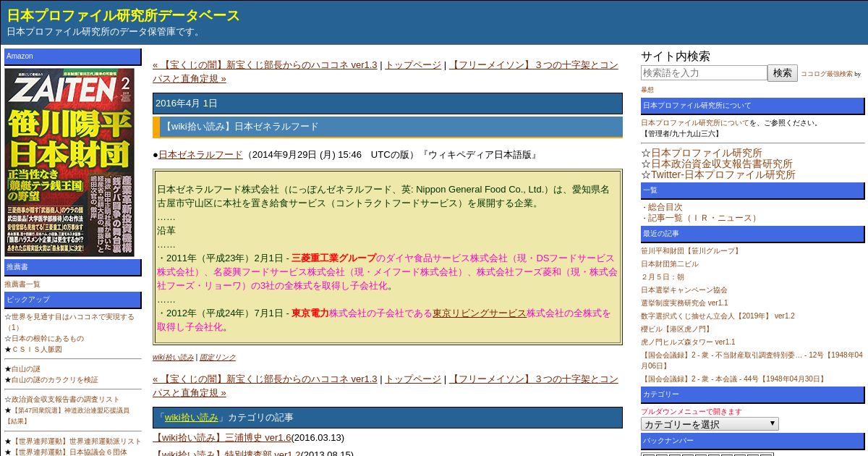The width and height of the screenshot is (868, 456).
Task: Open recent article 日本財団第二ビル
Action: 670,264
